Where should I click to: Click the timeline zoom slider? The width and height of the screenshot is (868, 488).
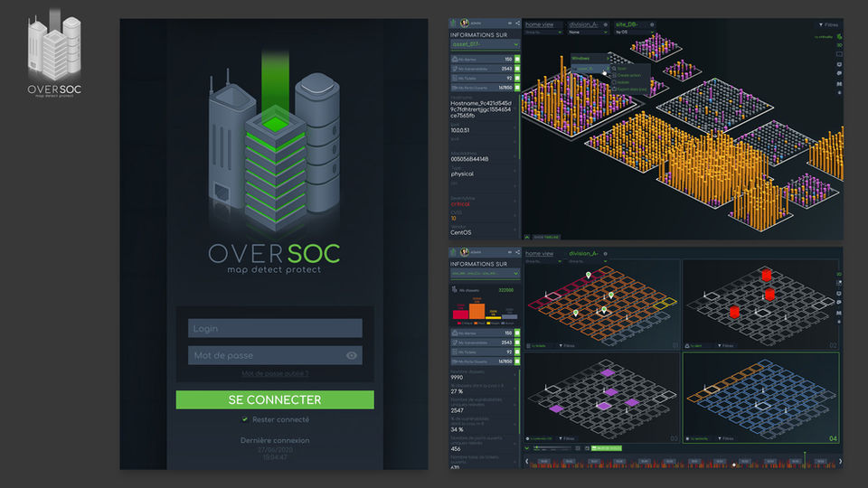[x=552, y=448]
